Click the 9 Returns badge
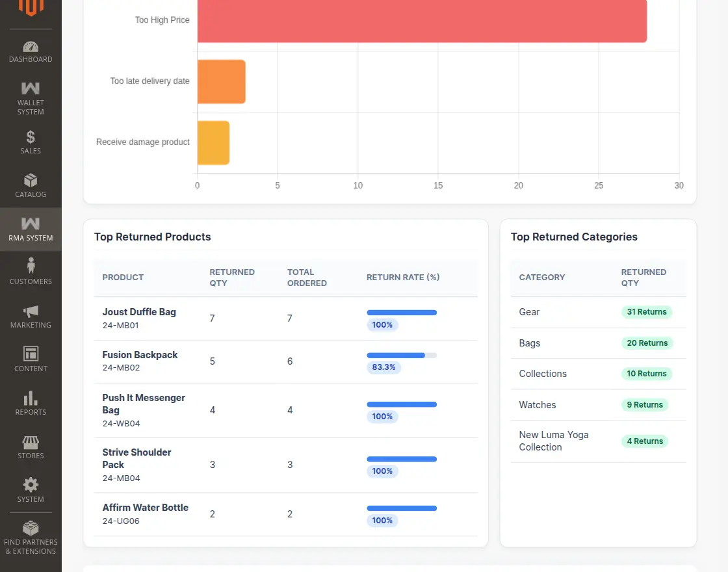 (x=644, y=405)
